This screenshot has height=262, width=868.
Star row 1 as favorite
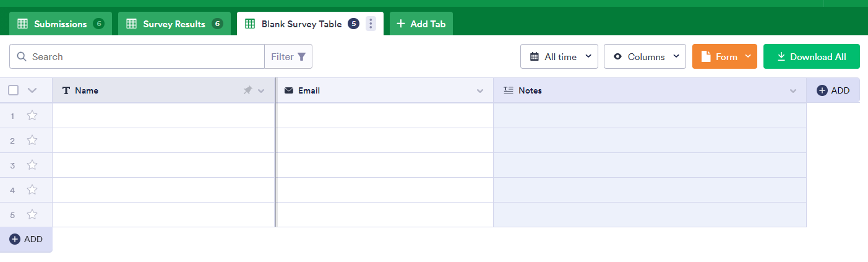click(32, 115)
